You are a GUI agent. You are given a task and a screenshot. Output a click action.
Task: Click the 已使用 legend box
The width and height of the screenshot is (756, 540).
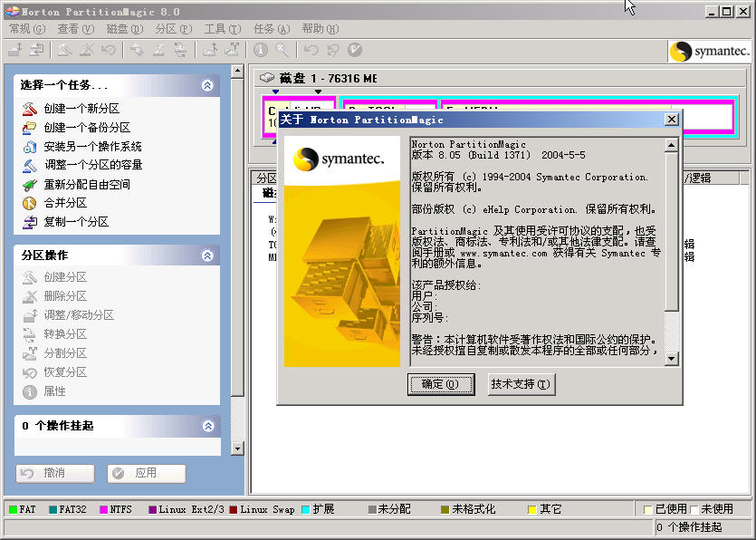pos(648,509)
